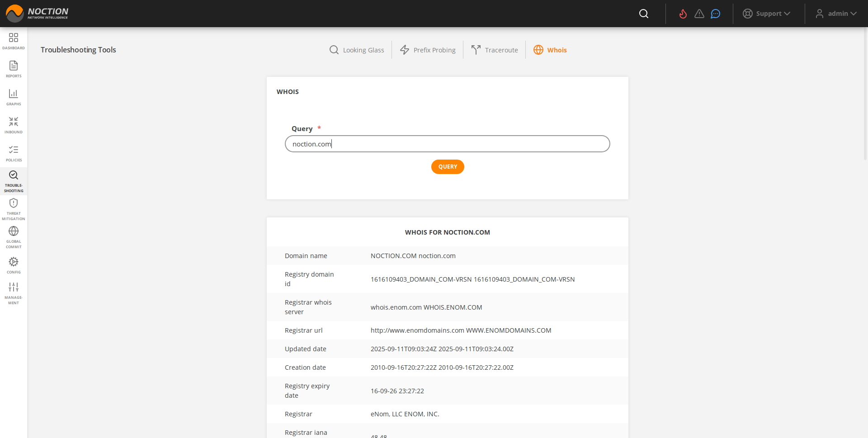Switch to the Traceroute tab
This screenshot has height=438, width=868.
pyautogui.click(x=495, y=50)
